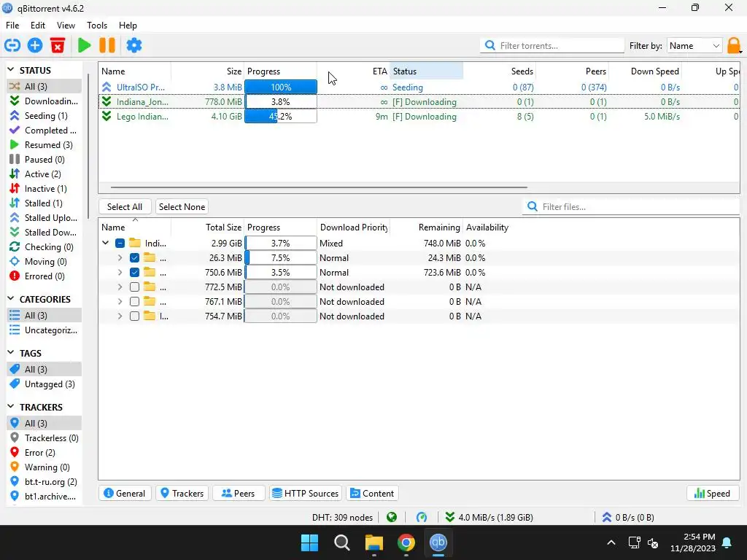Check the 767.1 MiB folder checkbox
This screenshot has width=747, height=560.
[134, 302]
